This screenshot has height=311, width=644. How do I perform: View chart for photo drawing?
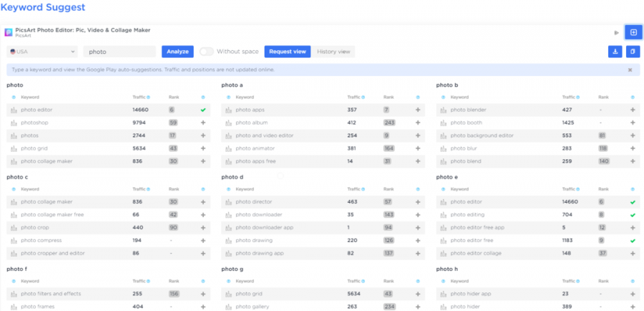tap(229, 241)
